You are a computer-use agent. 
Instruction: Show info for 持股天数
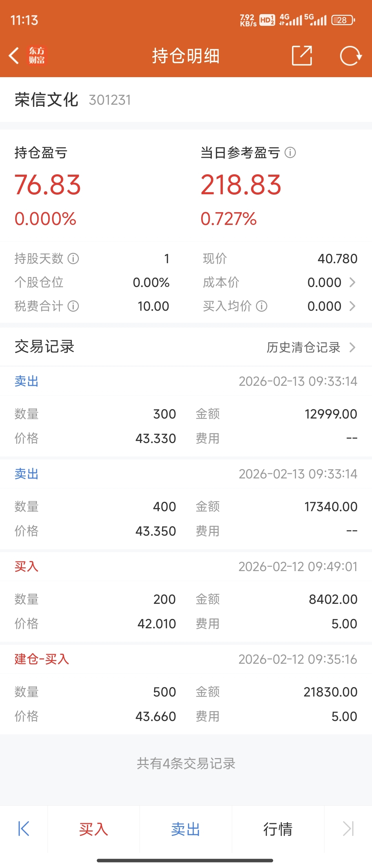point(73,258)
